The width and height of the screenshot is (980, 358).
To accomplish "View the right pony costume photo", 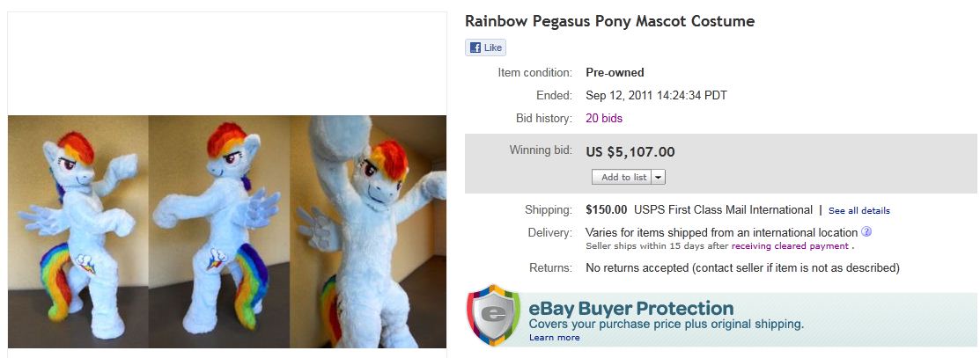I will [370, 231].
